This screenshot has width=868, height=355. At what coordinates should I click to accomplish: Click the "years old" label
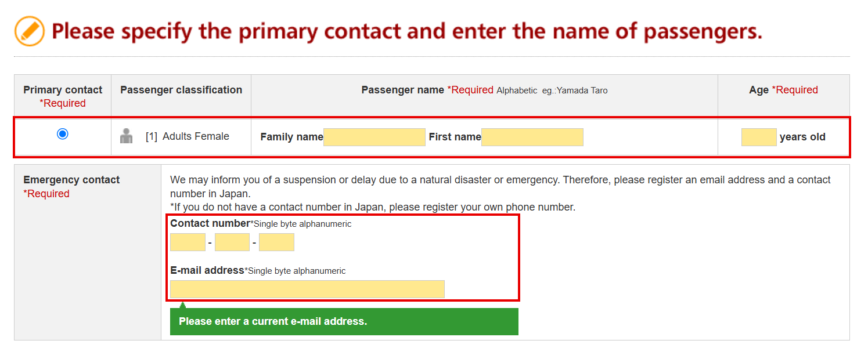pos(802,137)
